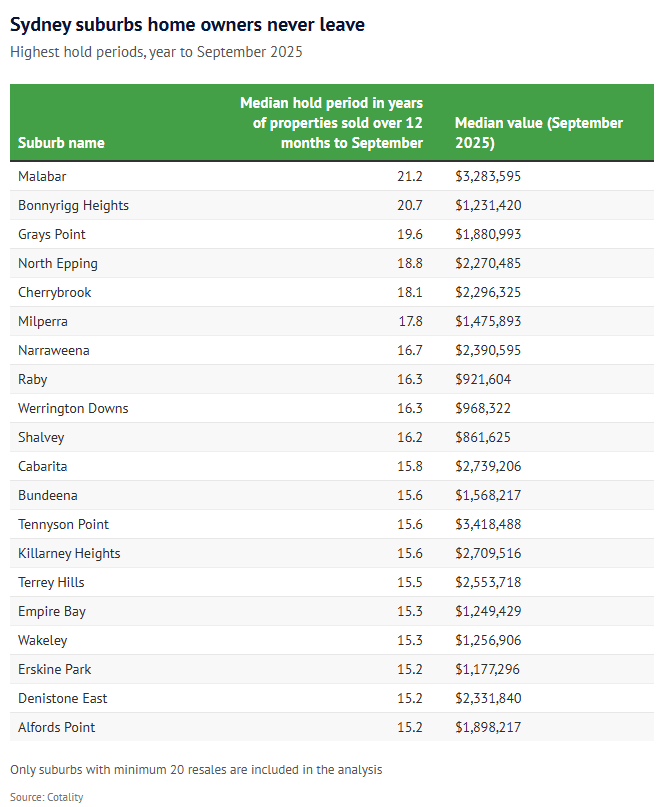Viewport: 656px width, 807px height.
Task: Select the Werrington Downs suburb name
Action: point(73,408)
